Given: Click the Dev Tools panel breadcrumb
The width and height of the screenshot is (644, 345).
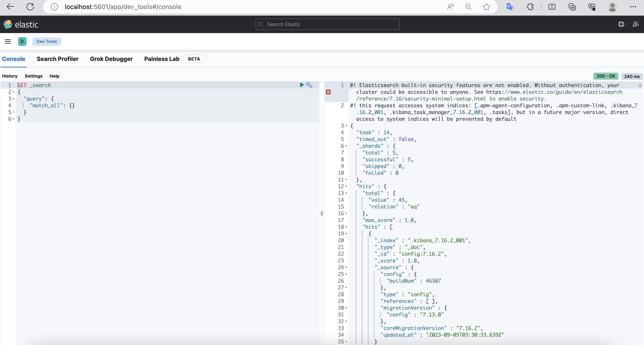Looking at the screenshot, I should click(46, 41).
